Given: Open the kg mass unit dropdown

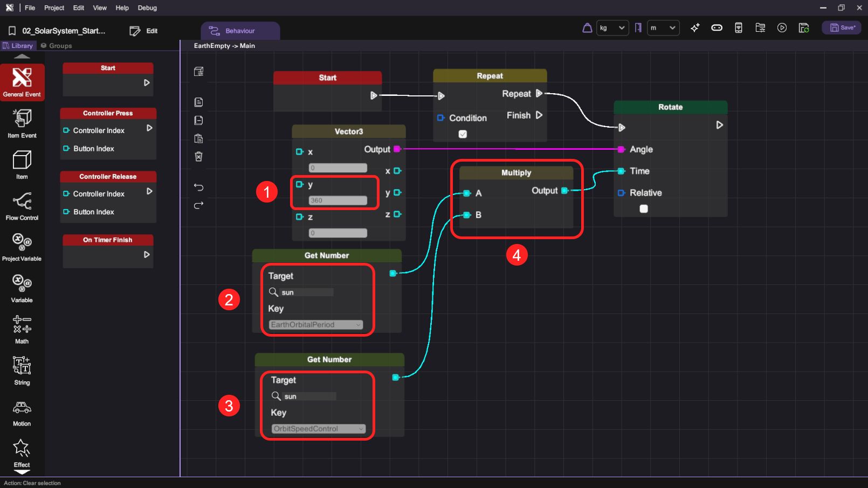Looking at the screenshot, I should pos(612,28).
